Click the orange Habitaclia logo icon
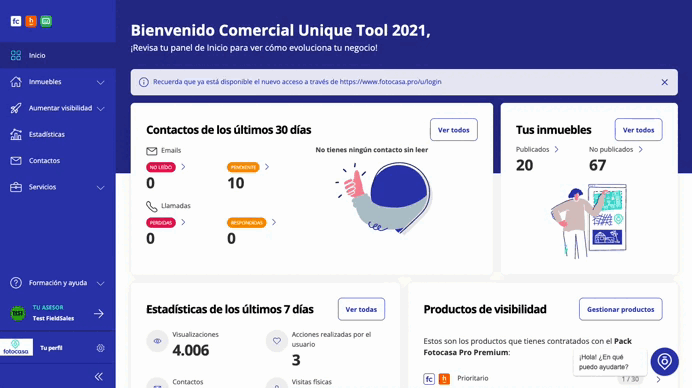Screen dimensions: 692x388 tap(31, 21)
